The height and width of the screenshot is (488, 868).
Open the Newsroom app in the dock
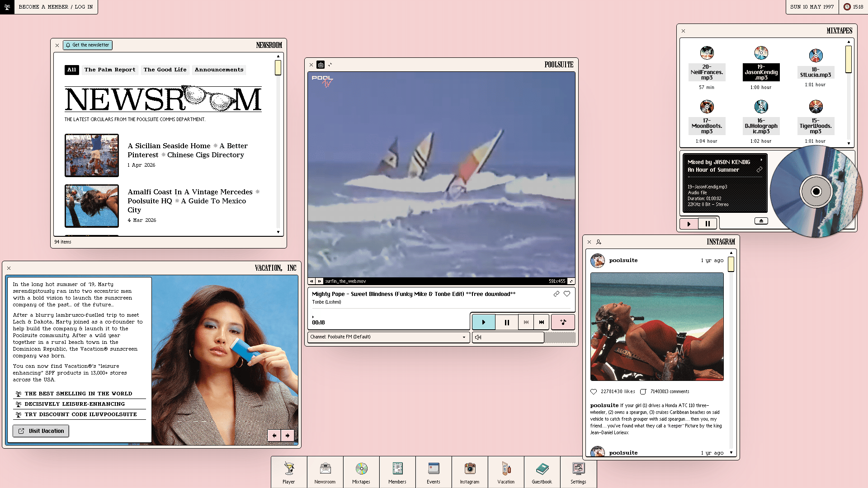pyautogui.click(x=325, y=472)
